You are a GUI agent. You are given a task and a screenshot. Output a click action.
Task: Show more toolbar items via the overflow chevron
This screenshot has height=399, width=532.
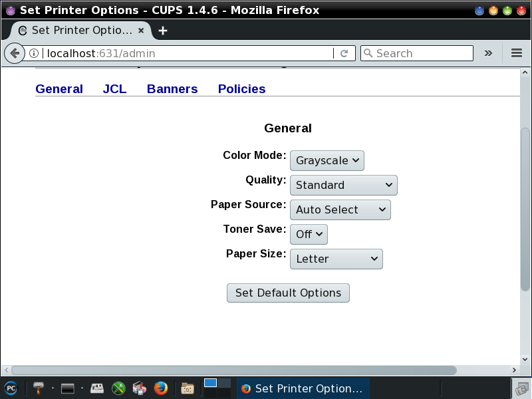(x=488, y=53)
